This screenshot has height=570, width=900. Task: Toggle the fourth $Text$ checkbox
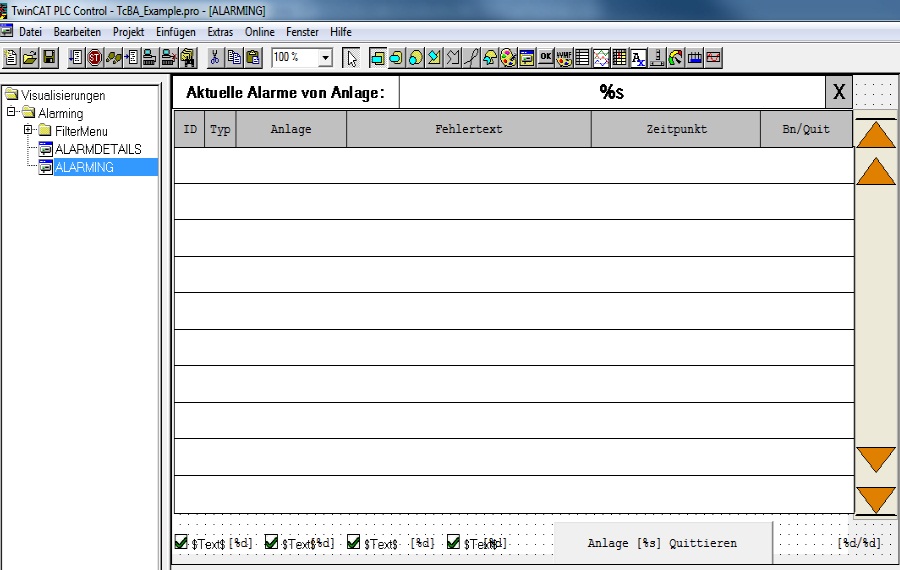(x=453, y=542)
